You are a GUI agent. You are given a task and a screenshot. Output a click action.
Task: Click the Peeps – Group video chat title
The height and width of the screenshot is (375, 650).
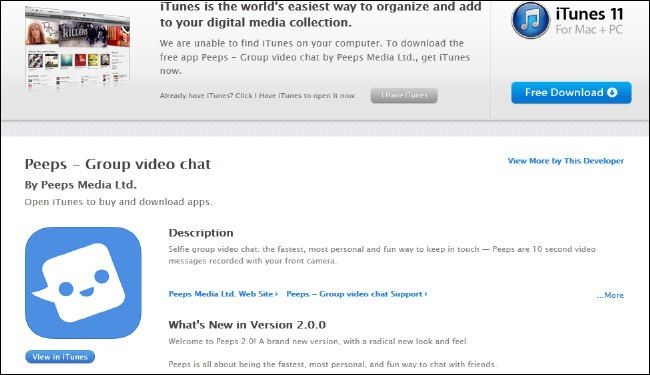point(118,164)
